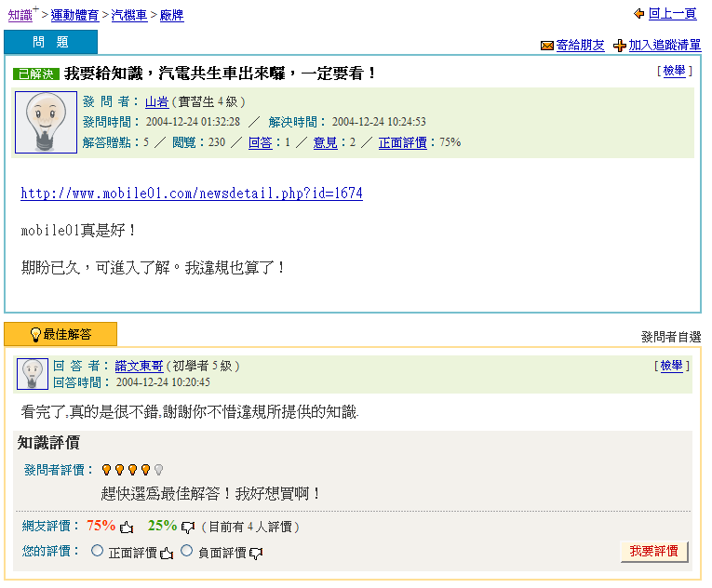Click 檢舉 link in the question box
This screenshot has height=588, width=712.
pyautogui.click(x=675, y=71)
